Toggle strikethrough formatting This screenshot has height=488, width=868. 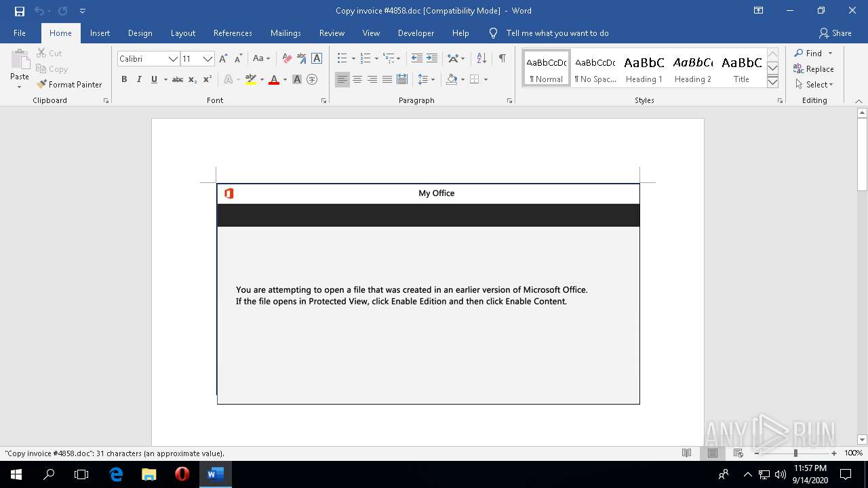[178, 79]
